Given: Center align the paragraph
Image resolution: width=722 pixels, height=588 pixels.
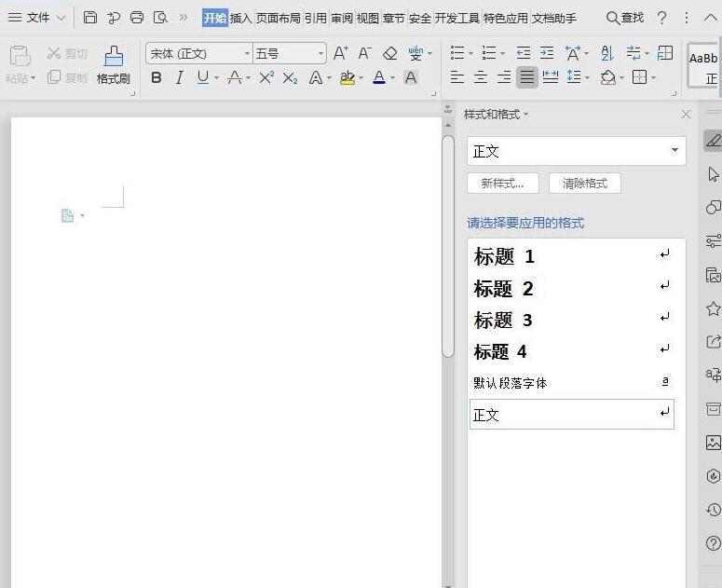Looking at the screenshot, I should point(481,77).
